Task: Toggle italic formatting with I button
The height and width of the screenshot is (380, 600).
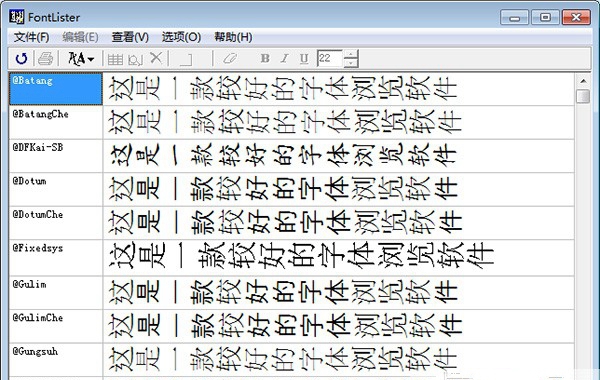Action: 284,58
